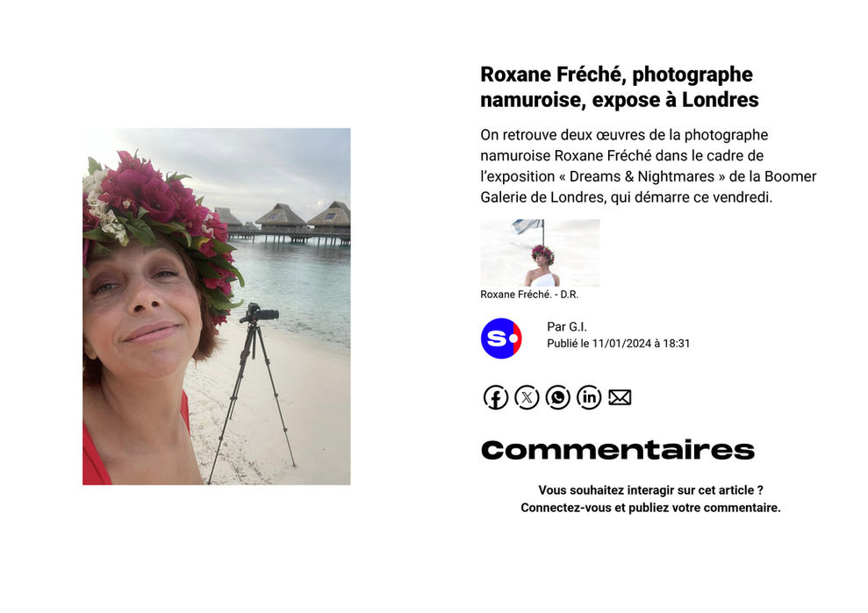Open the large selfie photo with flower crown

(217, 307)
